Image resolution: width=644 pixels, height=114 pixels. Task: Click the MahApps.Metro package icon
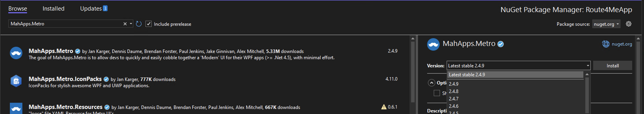[x=16, y=53]
